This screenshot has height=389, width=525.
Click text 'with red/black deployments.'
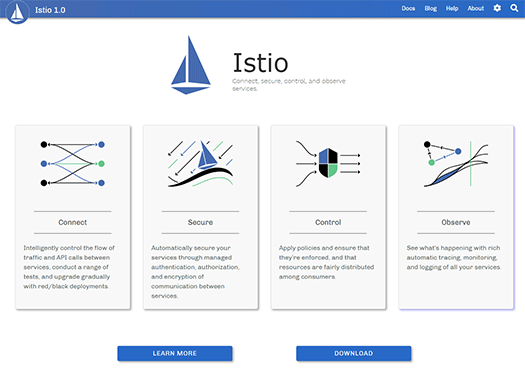tap(66, 287)
